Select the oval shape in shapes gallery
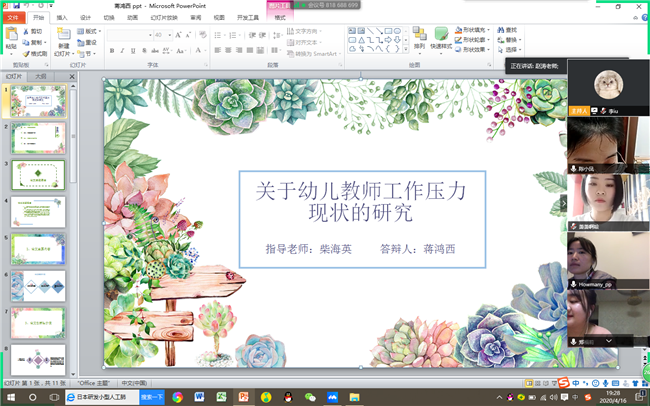The image size is (650, 406). click(x=397, y=31)
